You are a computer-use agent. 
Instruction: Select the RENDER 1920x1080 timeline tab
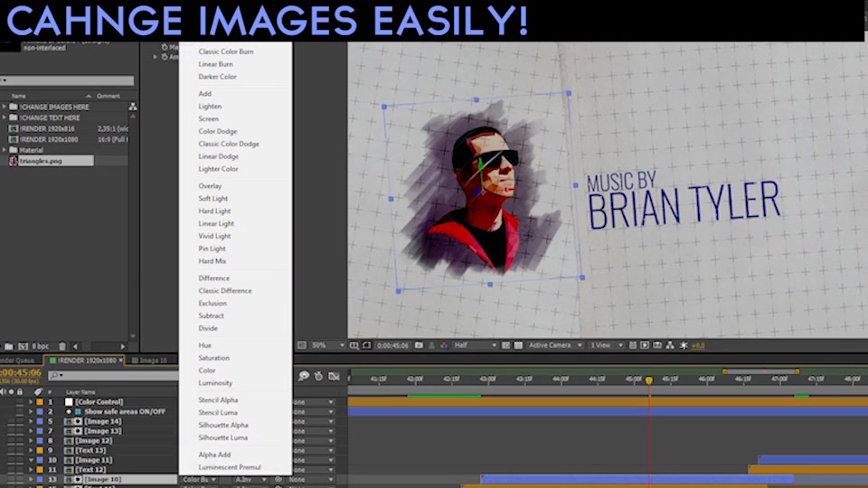[x=87, y=361]
